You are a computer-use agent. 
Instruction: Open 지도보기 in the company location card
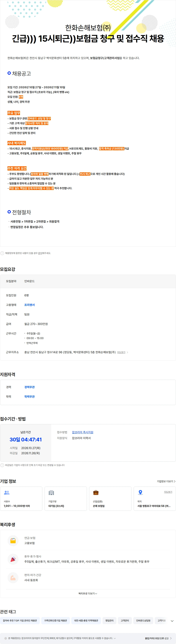point(168,492)
